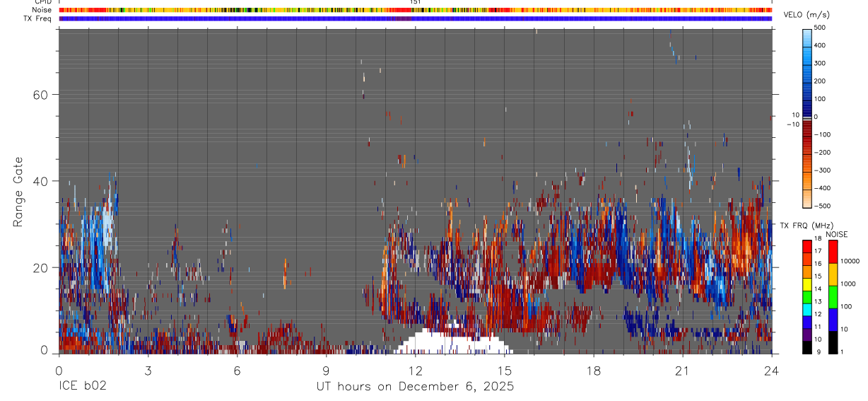
Task: Click the 'Range Gate' y-axis label
Action: pyautogui.click(x=18, y=192)
